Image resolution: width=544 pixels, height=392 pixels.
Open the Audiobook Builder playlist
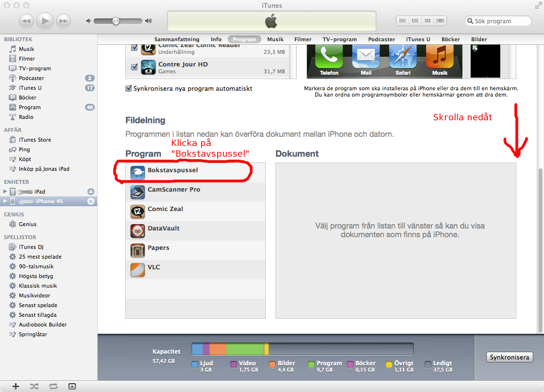tap(49, 325)
